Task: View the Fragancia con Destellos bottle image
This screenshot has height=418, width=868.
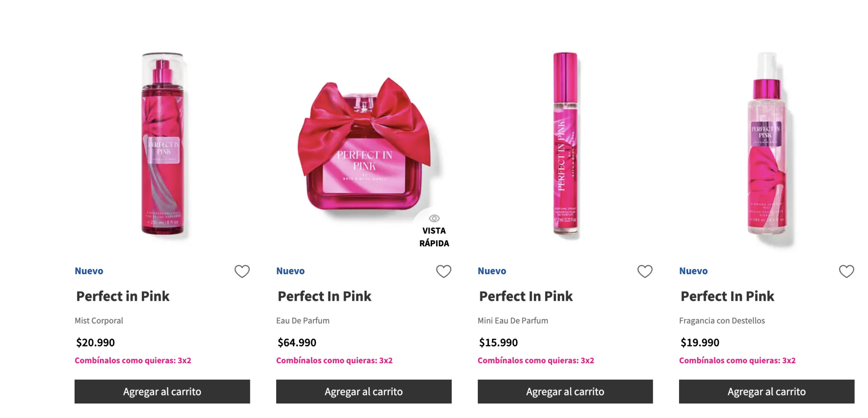Action: pos(767,145)
